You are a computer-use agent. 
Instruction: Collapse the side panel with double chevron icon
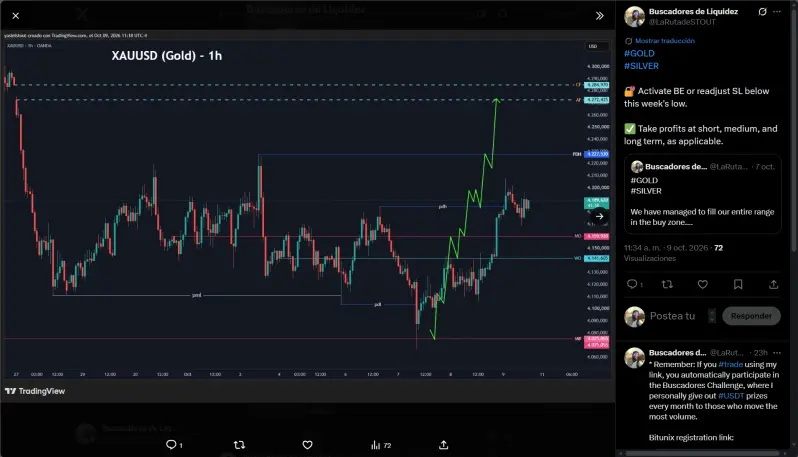(x=600, y=16)
